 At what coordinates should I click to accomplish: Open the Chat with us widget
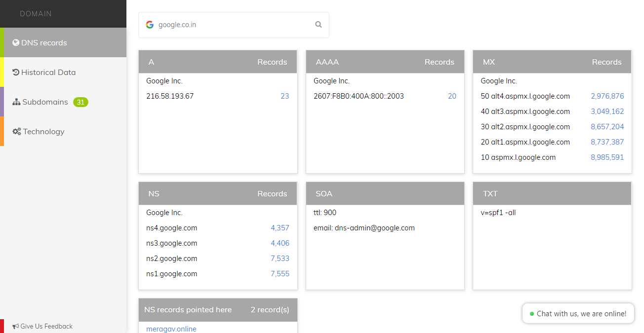(x=578, y=314)
